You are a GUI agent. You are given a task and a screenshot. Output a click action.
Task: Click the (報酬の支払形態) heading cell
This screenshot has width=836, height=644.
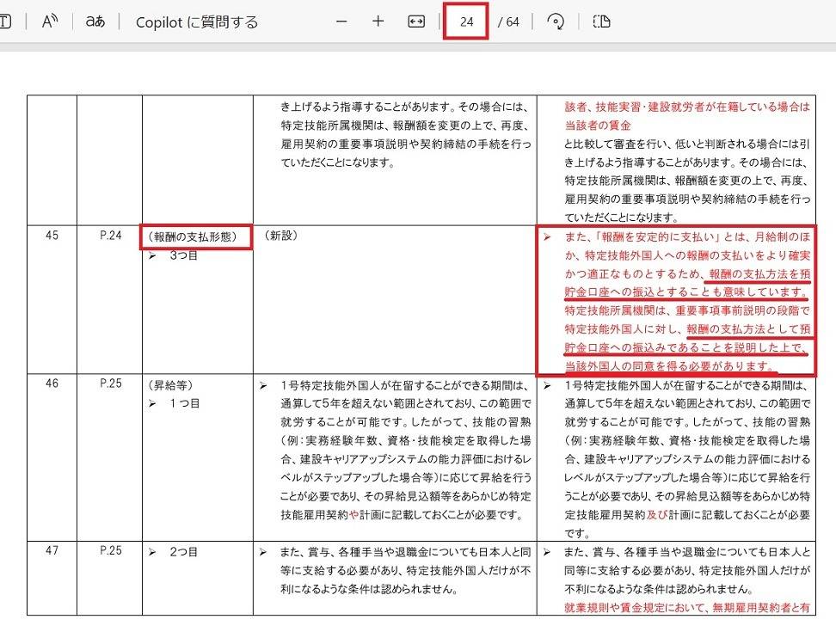click(195, 236)
